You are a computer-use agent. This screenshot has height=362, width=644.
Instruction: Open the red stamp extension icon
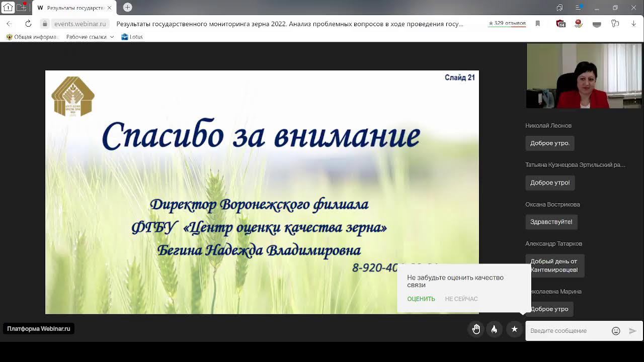click(579, 24)
